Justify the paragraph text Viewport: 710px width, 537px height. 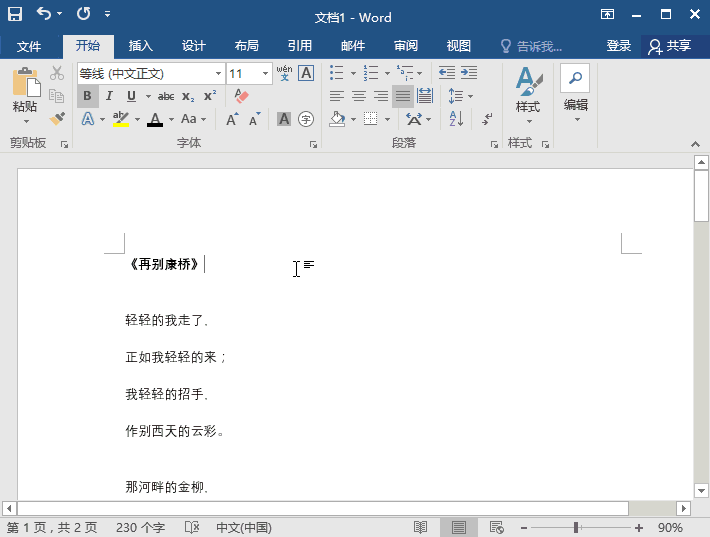pos(403,96)
